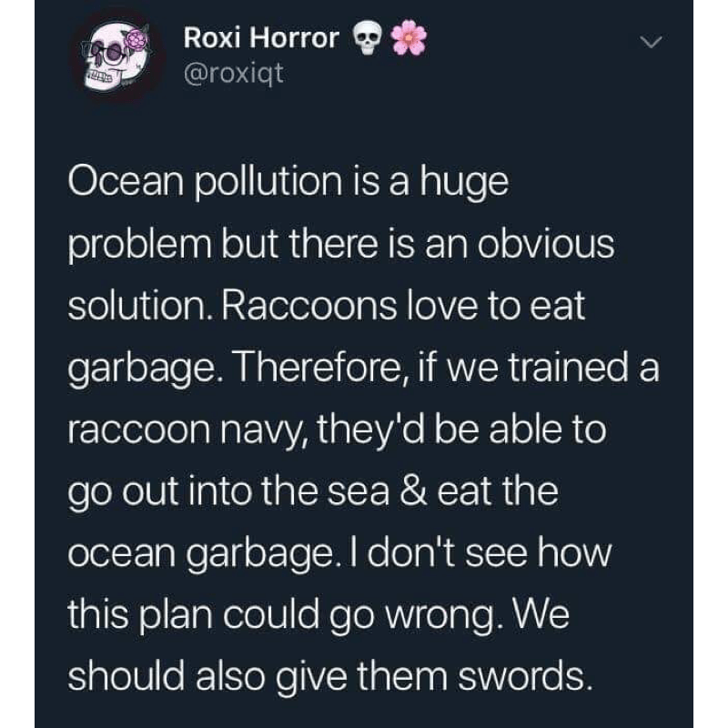Image resolution: width=728 pixels, height=728 pixels.
Task: Open the tweet options chevron menu
Action: pos(648,43)
